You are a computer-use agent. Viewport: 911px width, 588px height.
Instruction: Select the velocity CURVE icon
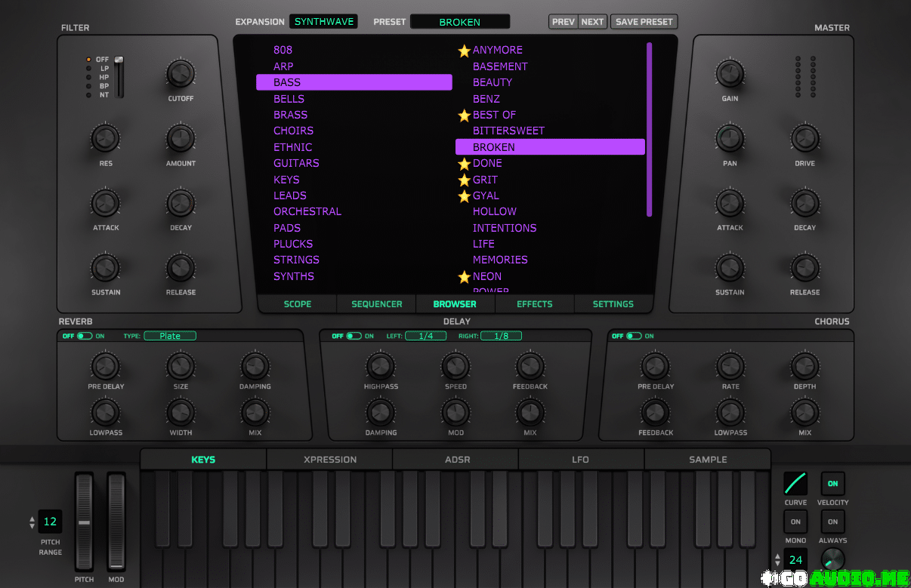click(x=795, y=483)
